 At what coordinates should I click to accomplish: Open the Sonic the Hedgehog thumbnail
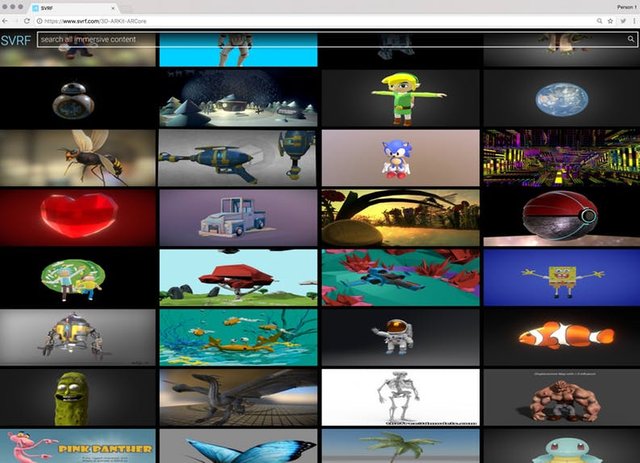tap(400, 158)
